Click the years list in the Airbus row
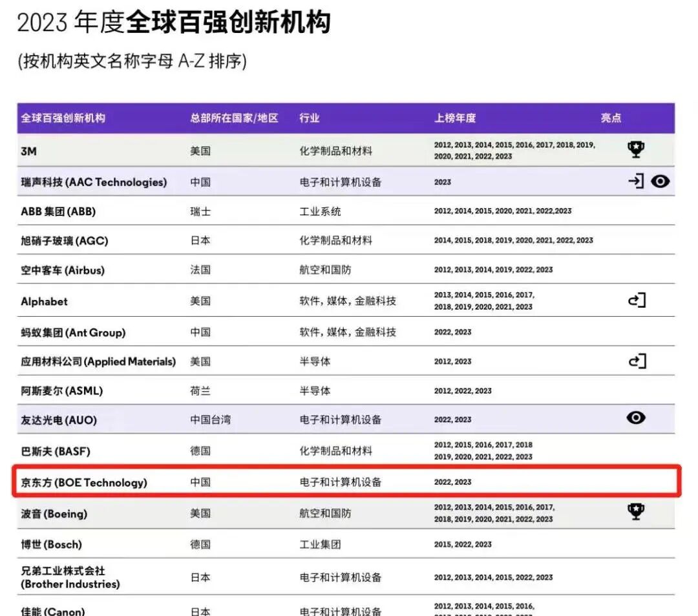The width and height of the screenshot is (698, 616). [494, 270]
